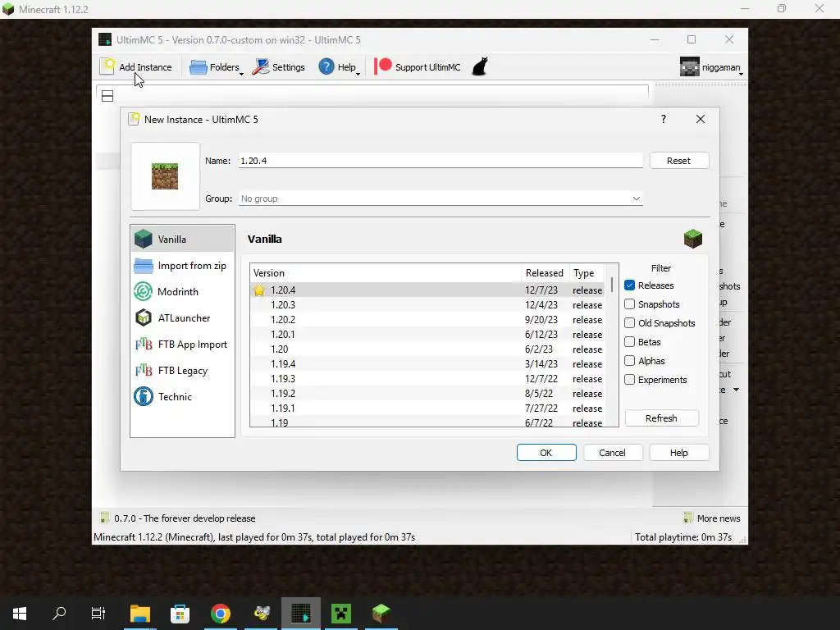840x630 pixels.
Task: Click the More news button
Action: (712, 518)
